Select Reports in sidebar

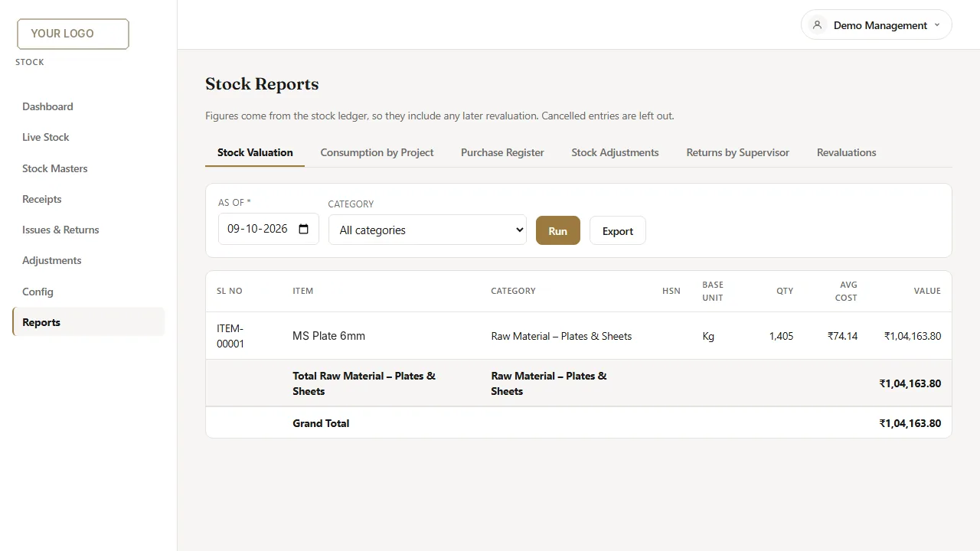coord(89,322)
